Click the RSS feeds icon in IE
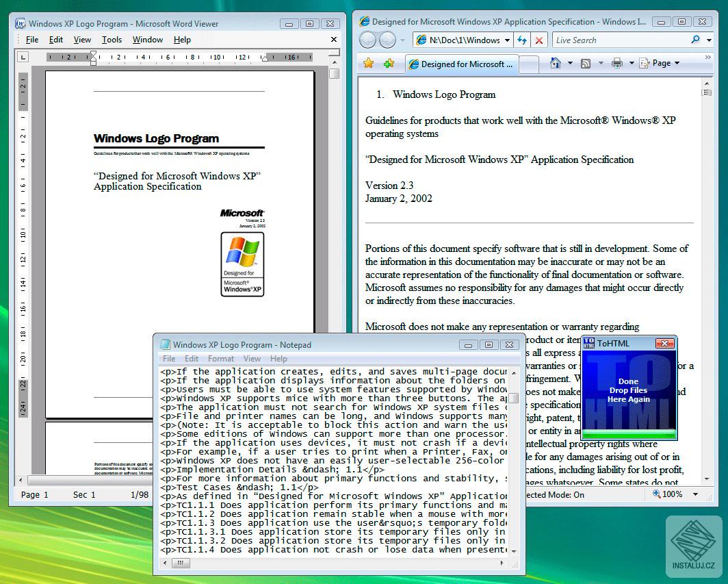728x584 pixels. (586, 64)
